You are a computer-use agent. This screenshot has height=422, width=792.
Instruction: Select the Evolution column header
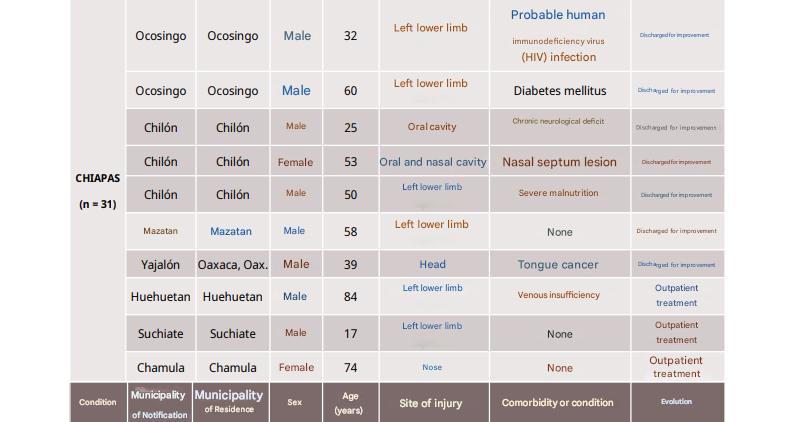pos(677,403)
